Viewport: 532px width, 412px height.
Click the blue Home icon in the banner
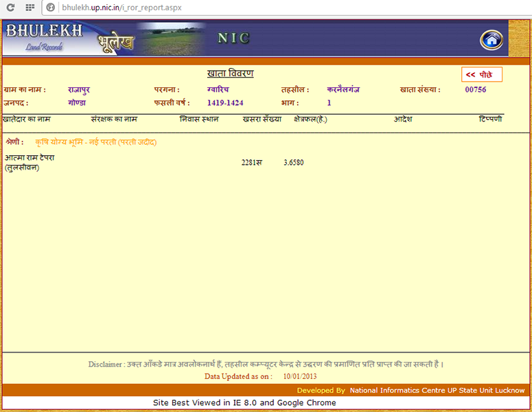tap(491, 40)
